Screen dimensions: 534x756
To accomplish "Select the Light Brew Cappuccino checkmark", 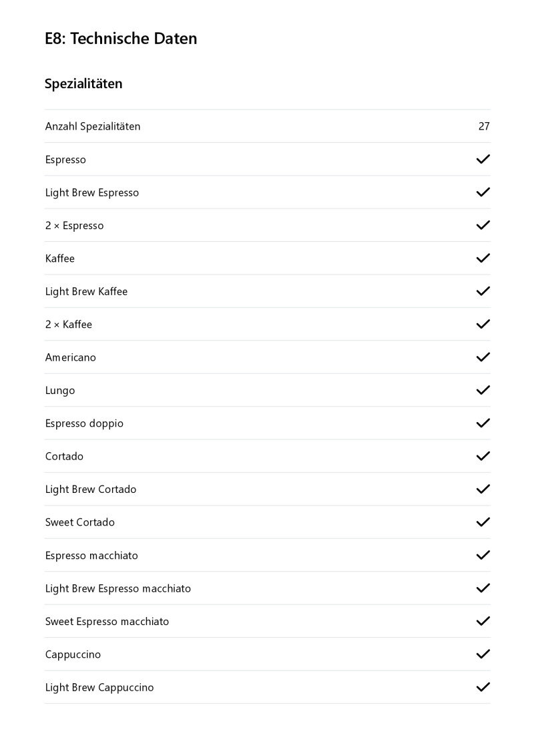I will [x=483, y=687].
